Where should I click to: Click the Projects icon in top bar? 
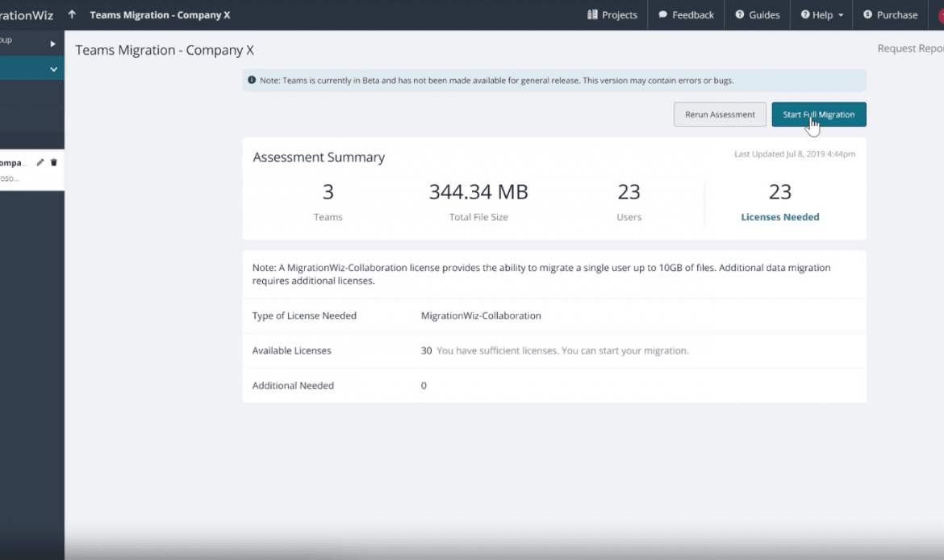click(x=592, y=15)
